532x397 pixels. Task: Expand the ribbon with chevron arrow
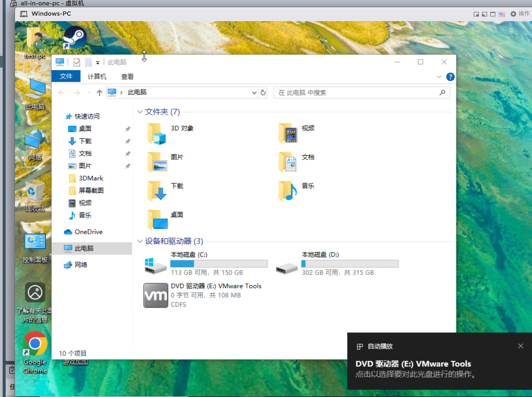tap(439, 77)
